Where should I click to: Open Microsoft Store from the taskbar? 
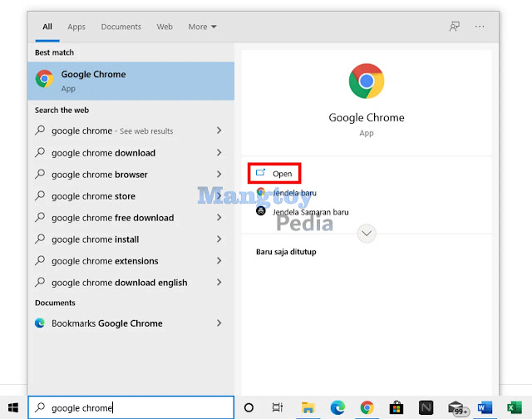397,407
